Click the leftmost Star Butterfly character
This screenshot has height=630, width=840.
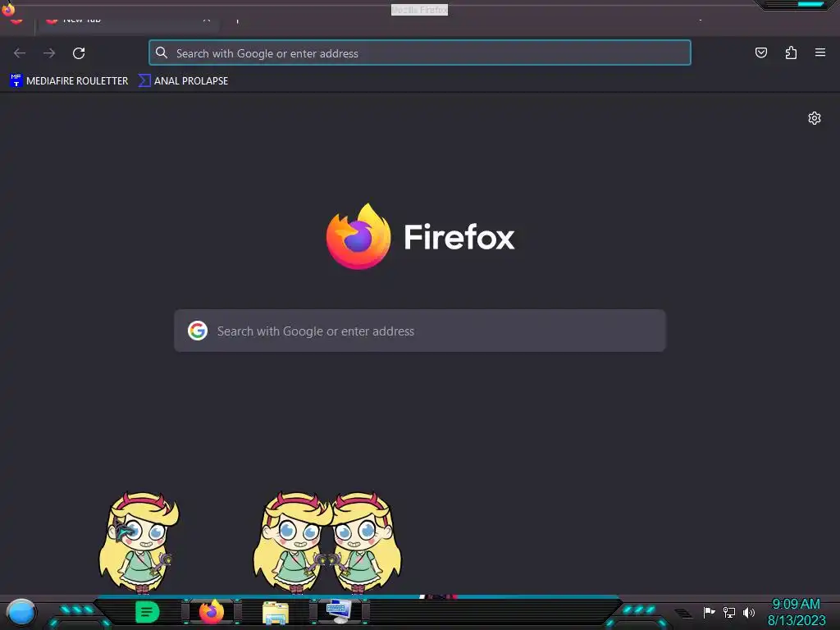coord(139,542)
